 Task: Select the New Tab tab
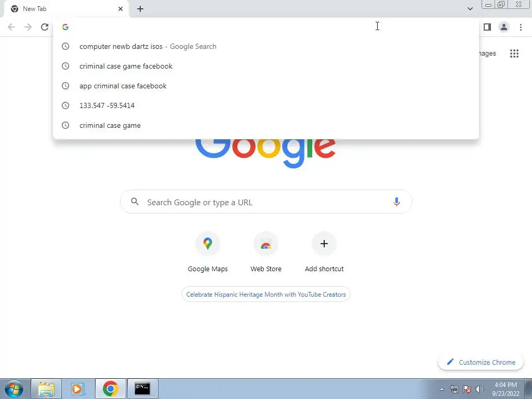click(66, 9)
